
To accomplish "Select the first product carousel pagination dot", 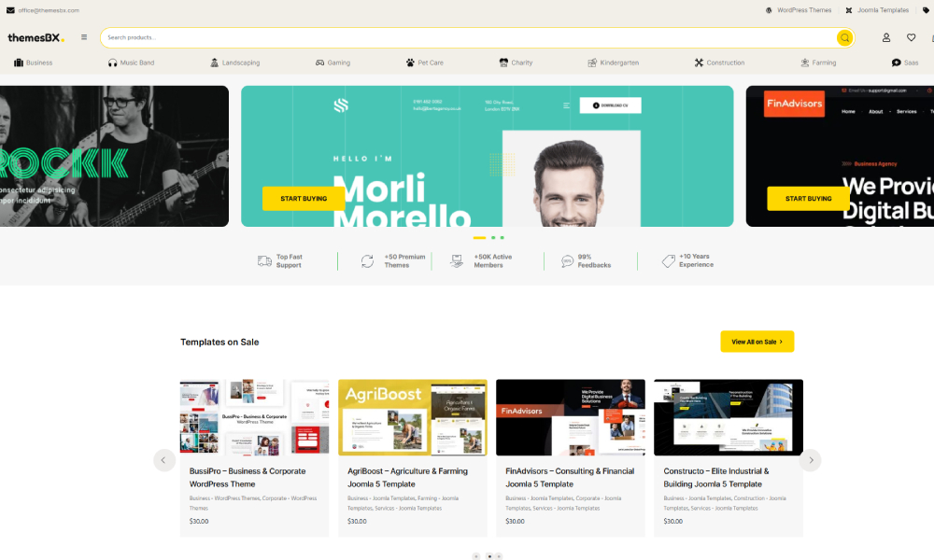I will tap(476, 556).
